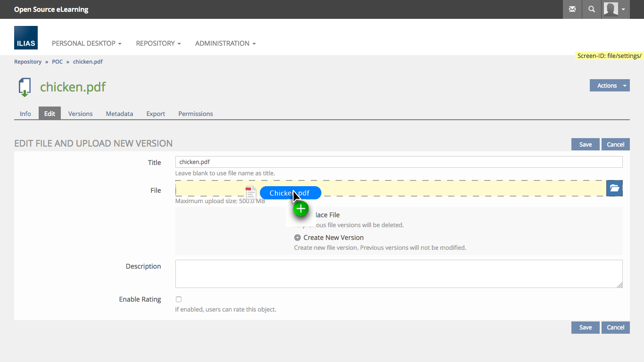
Task: Expand the Personal Desktop menu
Action: [86, 43]
